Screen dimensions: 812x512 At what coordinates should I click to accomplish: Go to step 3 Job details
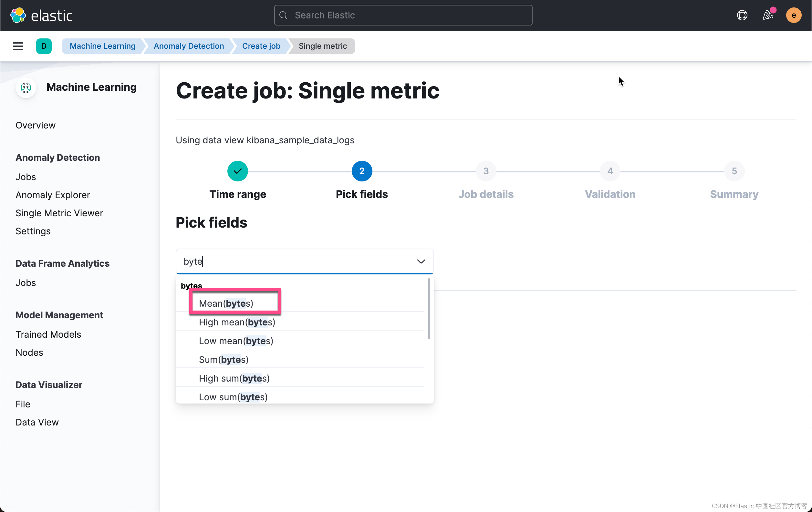pos(485,171)
